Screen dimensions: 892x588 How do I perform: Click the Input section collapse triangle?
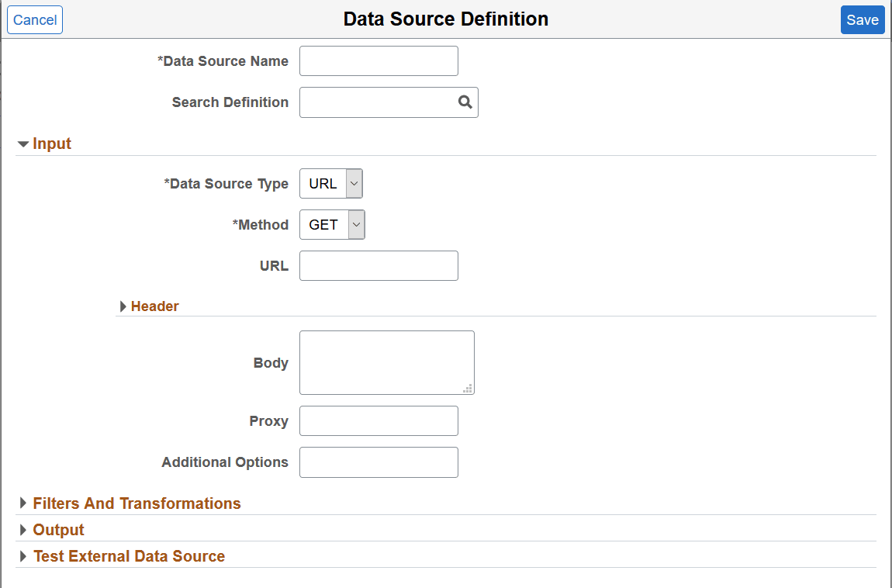(x=23, y=144)
